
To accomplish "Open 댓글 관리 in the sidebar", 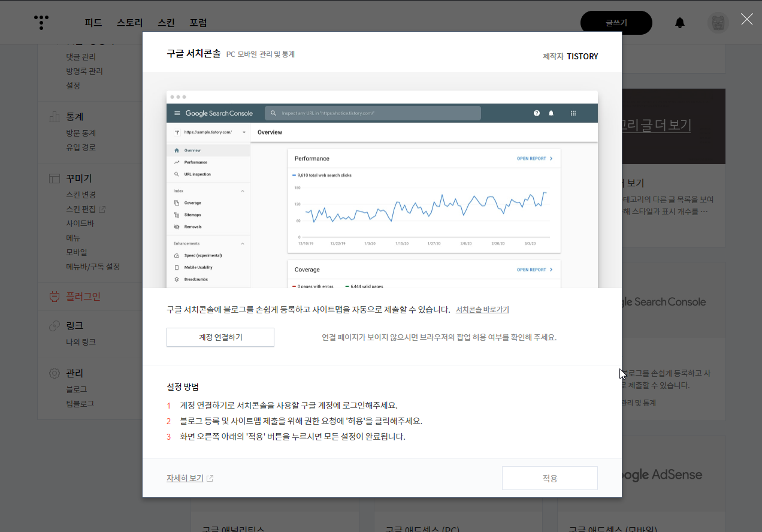I will (81, 57).
